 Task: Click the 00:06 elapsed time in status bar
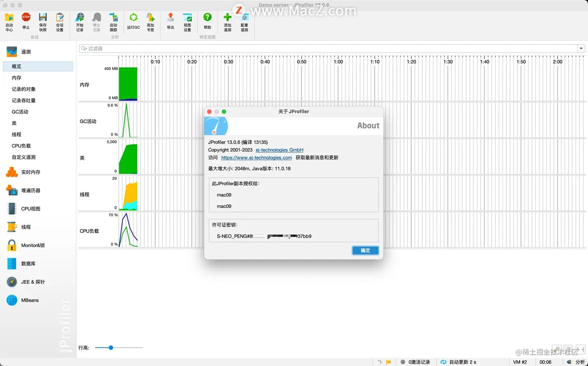(545, 362)
